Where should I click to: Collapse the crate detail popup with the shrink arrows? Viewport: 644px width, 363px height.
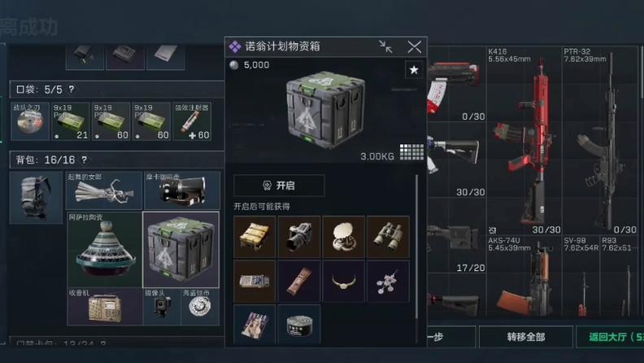tap(385, 47)
